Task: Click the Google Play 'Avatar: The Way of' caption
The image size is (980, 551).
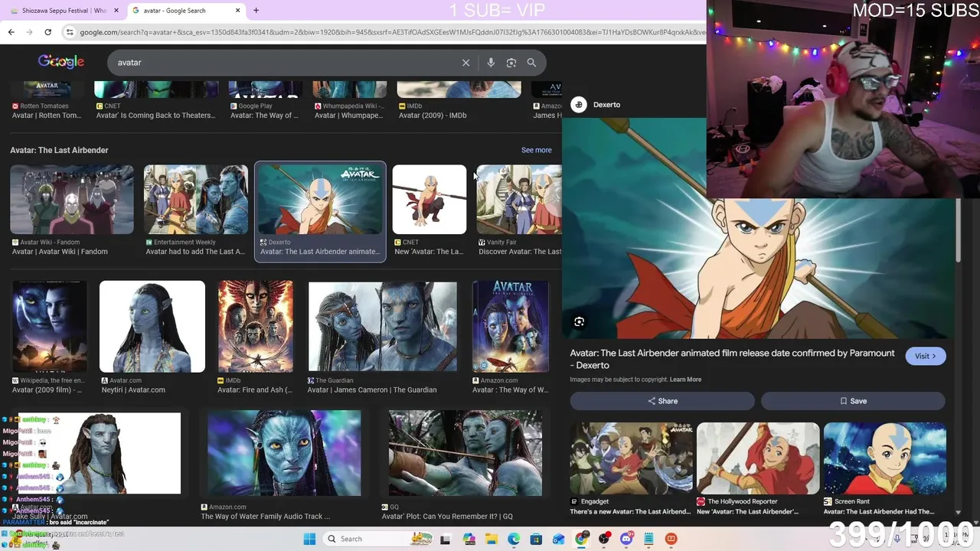Action: [x=264, y=116]
